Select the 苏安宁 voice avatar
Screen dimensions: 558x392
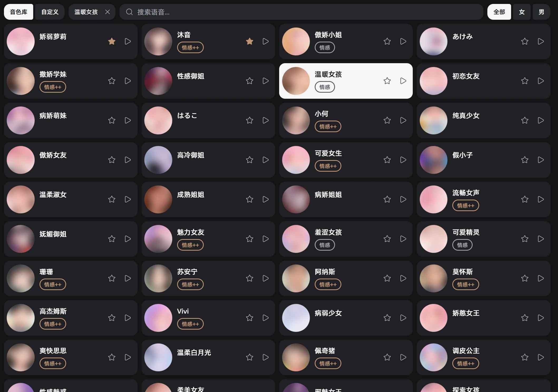(158, 278)
